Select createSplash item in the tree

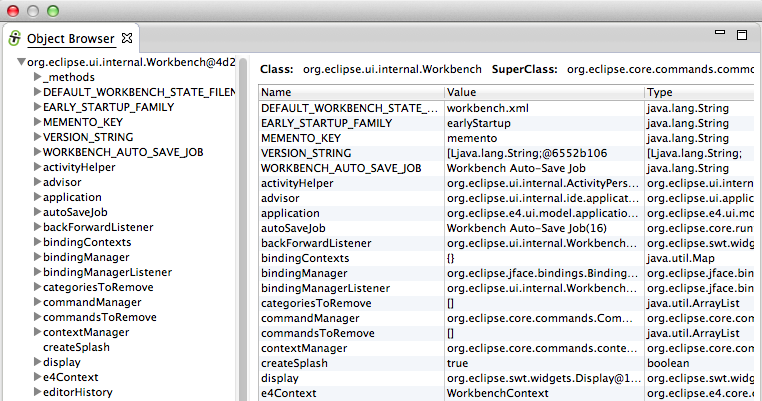(76, 347)
